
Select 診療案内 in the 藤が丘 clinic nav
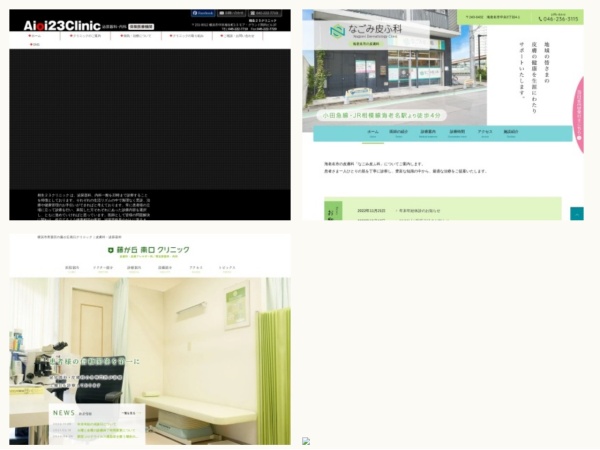pos(134,269)
